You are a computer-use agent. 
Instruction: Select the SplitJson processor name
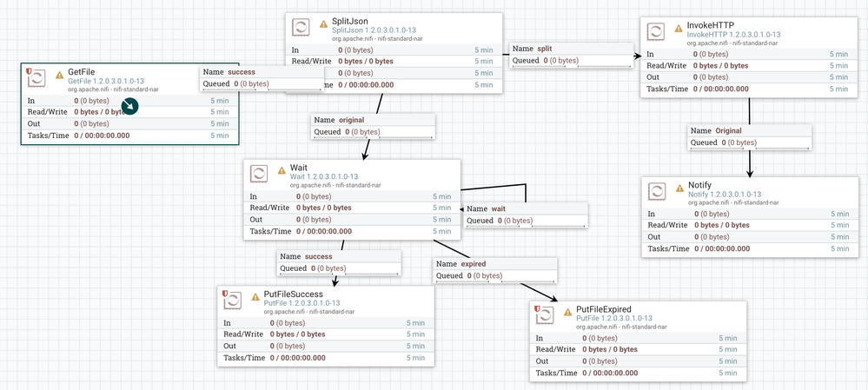(x=350, y=22)
